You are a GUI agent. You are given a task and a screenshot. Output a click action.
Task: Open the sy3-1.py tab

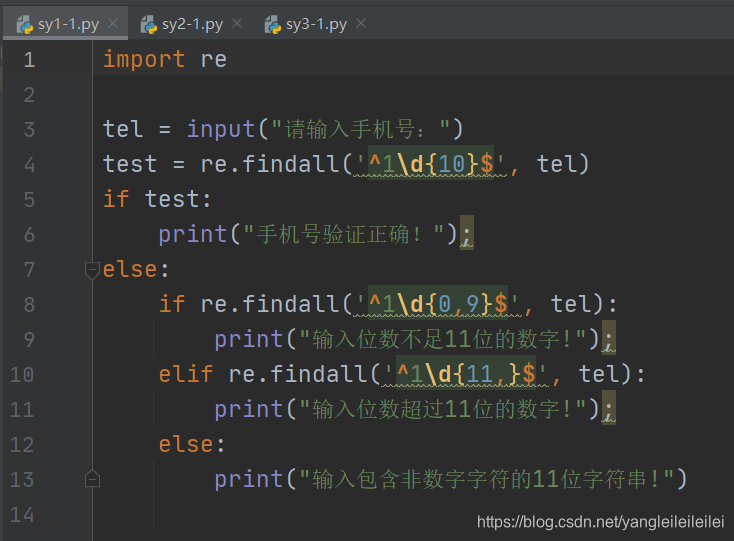click(316, 24)
